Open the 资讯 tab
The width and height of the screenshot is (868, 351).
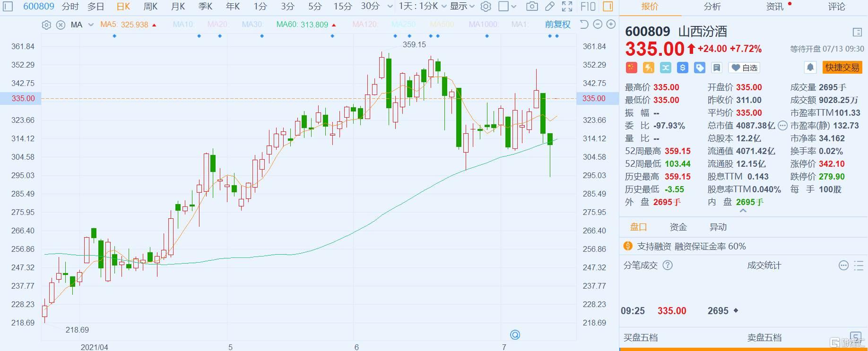[x=775, y=7]
